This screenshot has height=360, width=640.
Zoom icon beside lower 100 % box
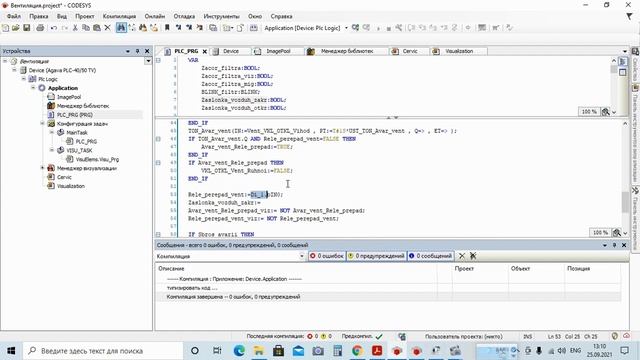[x=616, y=232]
